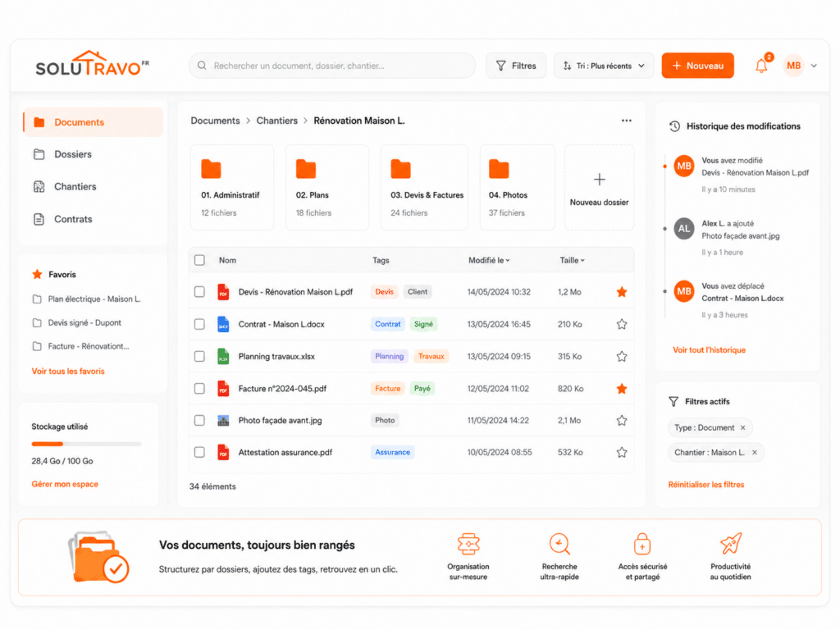Click image icon of Photo façade avant.jpg

pyautogui.click(x=223, y=421)
